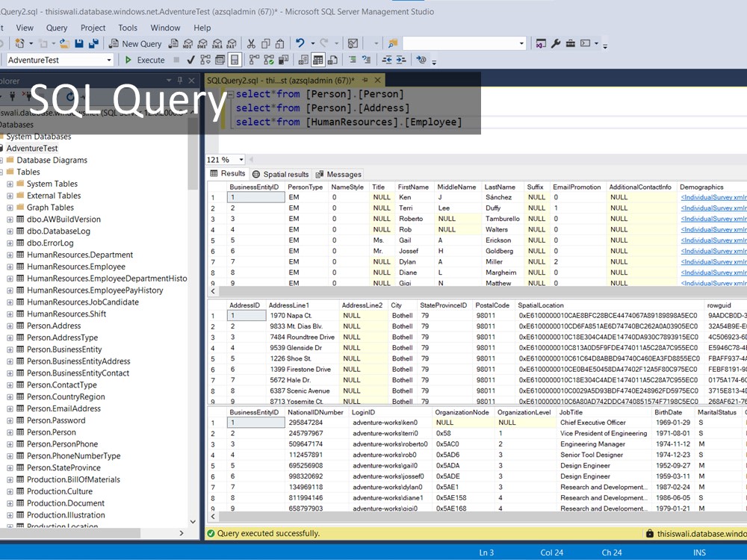
Task: Open the Undo history dropdown arrow
Action: [312, 44]
